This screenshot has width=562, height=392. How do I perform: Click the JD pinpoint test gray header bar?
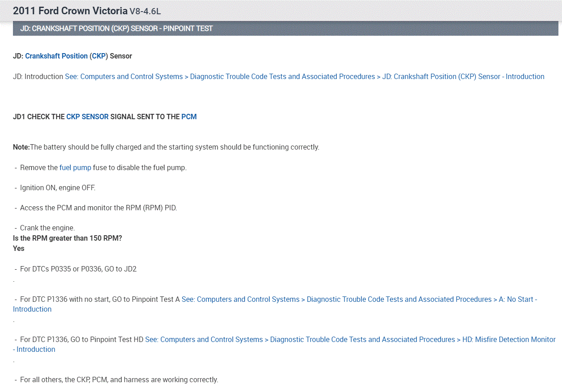(285, 29)
